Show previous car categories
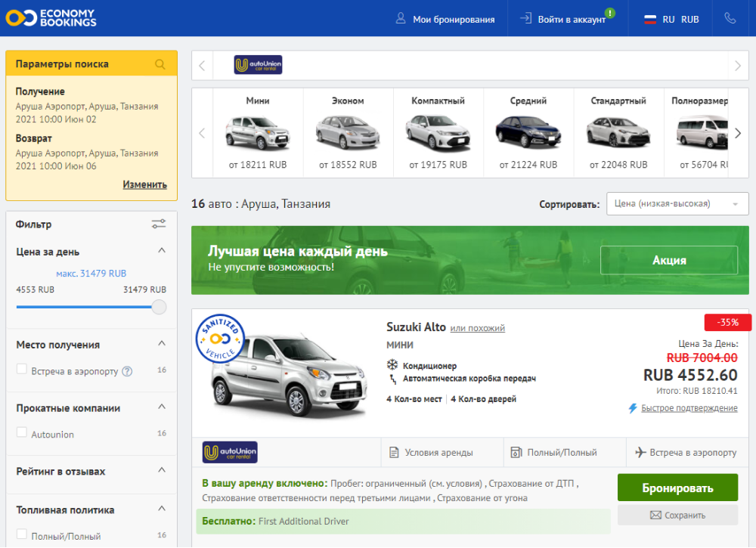This screenshot has height=548, width=756. [x=202, y=133]
